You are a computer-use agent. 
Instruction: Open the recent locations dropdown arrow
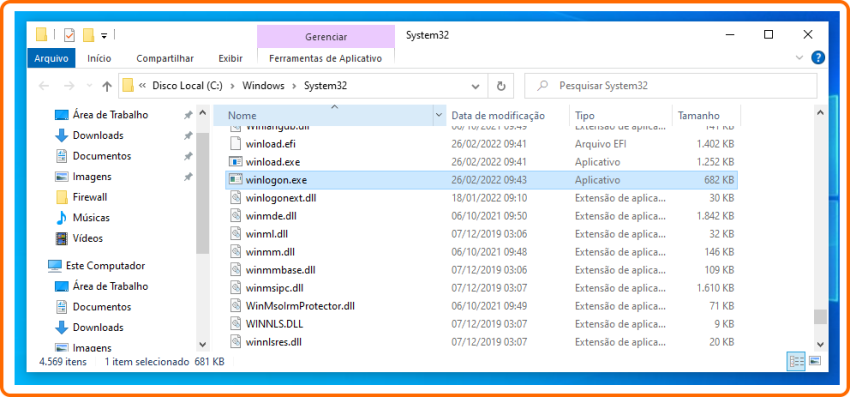[x=89, y=86]
